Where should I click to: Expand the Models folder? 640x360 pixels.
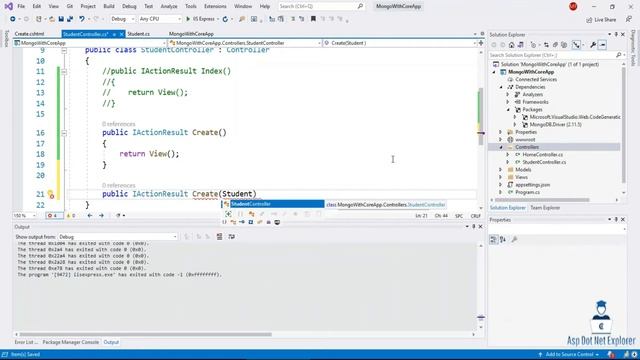pos(501,170)
